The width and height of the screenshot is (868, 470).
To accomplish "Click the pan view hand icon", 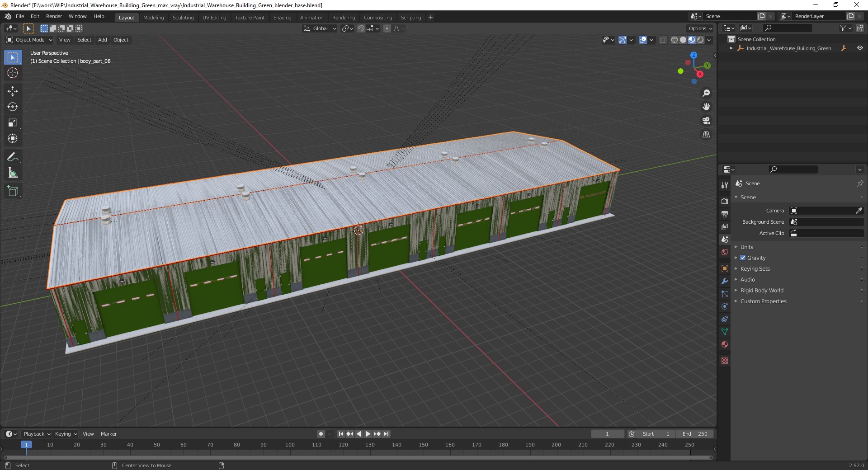I will tap(706, 107).
